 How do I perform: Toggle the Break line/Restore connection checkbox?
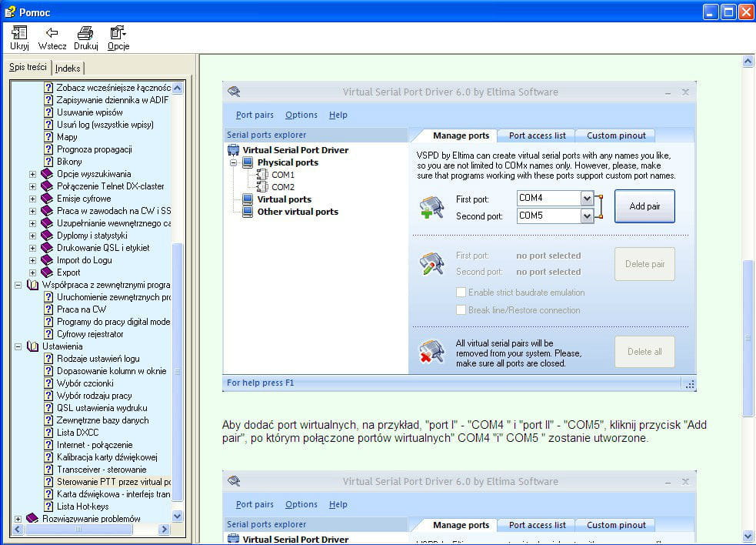coord(461,310)
